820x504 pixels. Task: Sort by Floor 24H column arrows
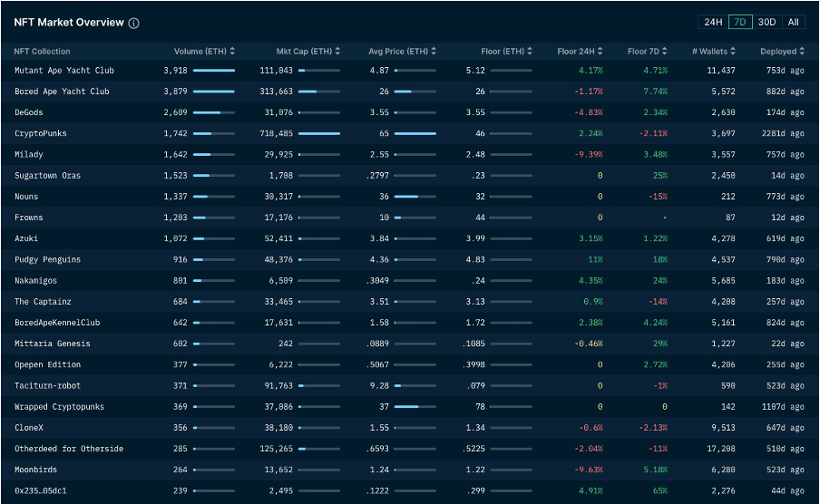(600, 52)
